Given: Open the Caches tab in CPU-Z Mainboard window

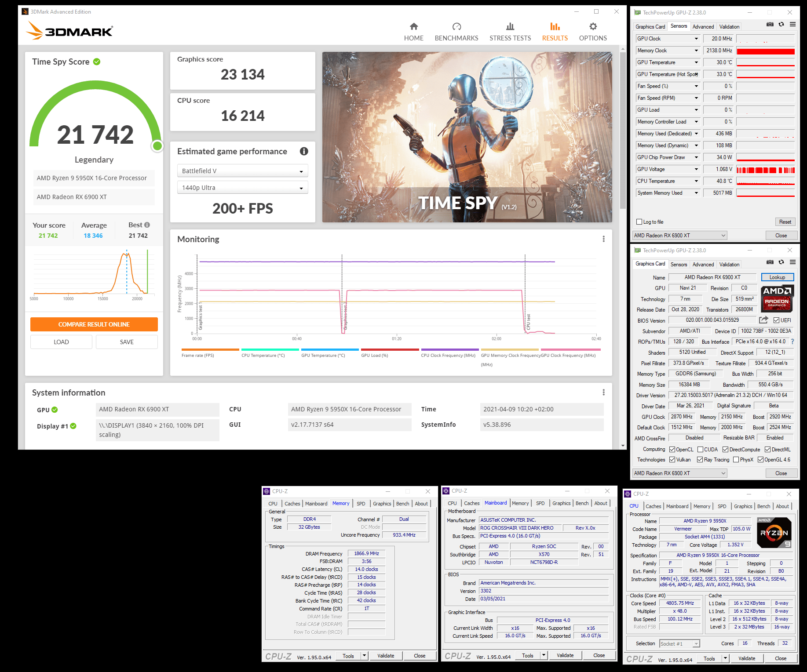Looking at the screenshot, I should (x=471, y=503).
